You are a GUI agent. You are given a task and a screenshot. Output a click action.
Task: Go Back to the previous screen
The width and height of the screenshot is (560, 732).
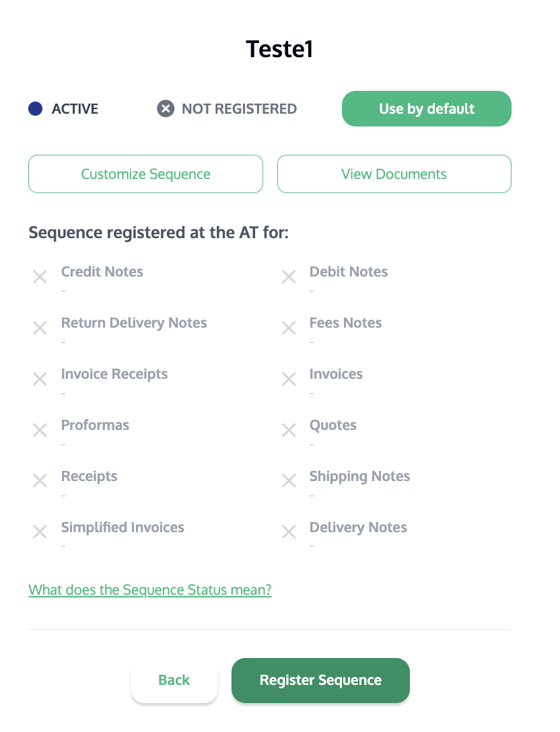point(174,680)
